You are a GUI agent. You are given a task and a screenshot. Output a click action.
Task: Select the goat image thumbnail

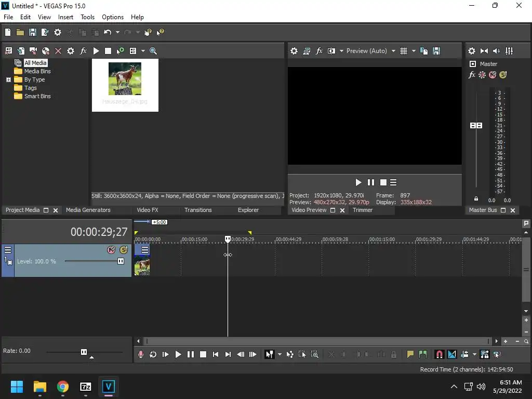[x=125, y=79]
